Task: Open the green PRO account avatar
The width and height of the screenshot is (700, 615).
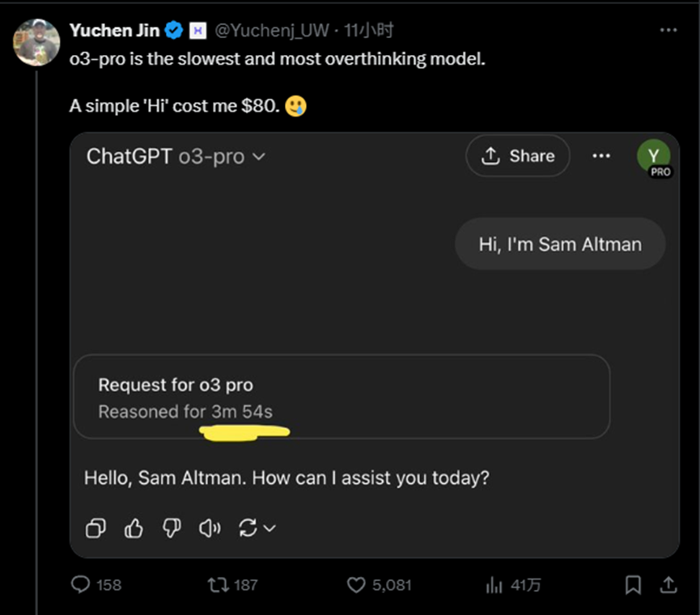Action: [654, 156]
